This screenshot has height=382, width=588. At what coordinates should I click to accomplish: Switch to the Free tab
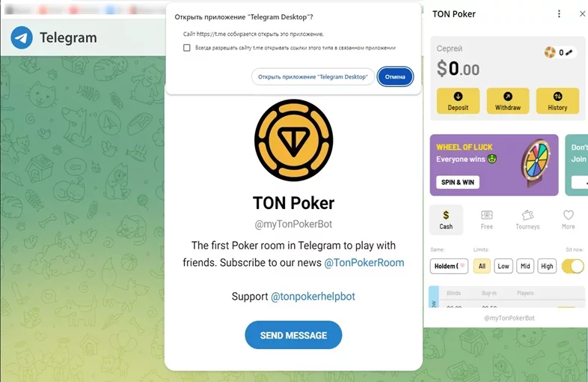click(x=486, y=219)
